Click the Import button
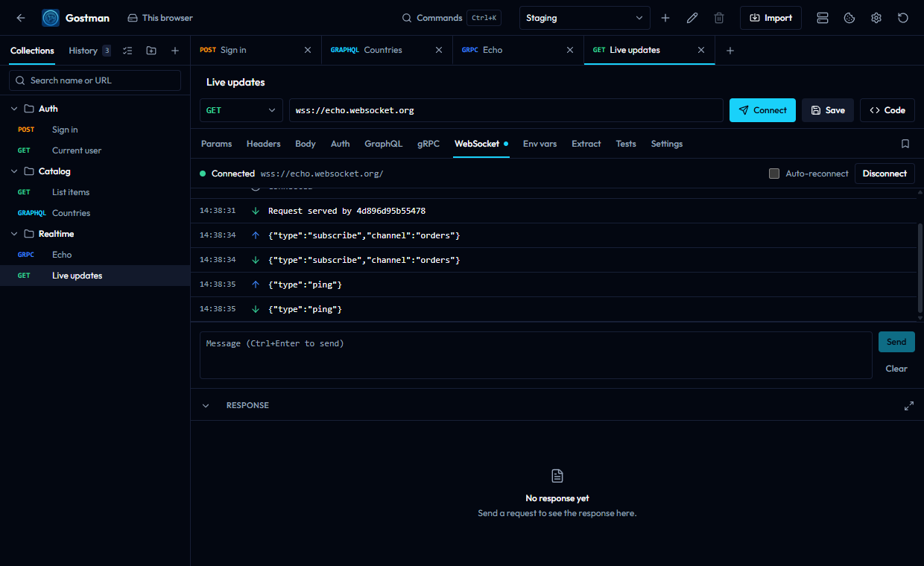This screenshot has height=566, width=924. click(x=770, y=18)
